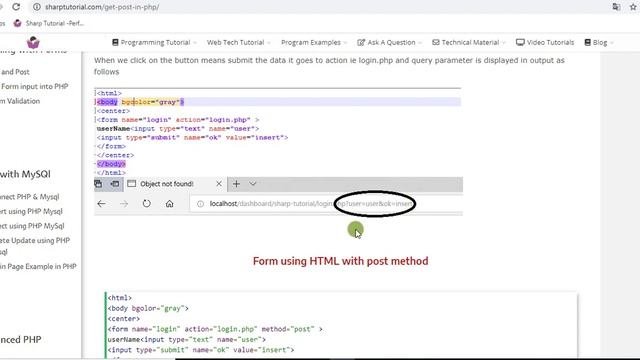Expand the Ask A Question dropdown arrow
Screen dimensions: 640x360
(x=420, y=43)
